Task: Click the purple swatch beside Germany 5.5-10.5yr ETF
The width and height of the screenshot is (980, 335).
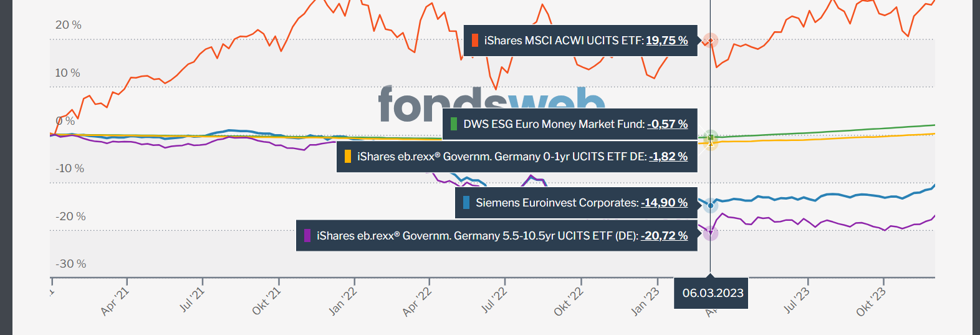Action: 307,236
